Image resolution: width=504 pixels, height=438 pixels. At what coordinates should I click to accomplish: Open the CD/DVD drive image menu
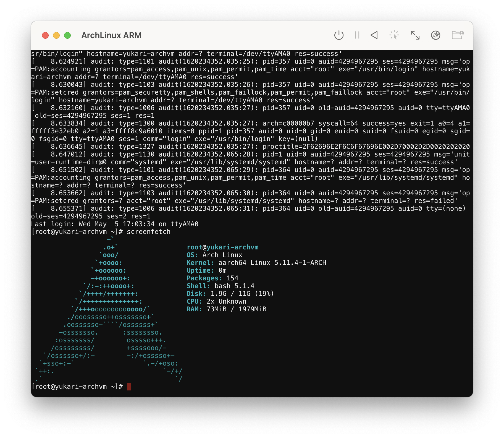coord(436,35)
